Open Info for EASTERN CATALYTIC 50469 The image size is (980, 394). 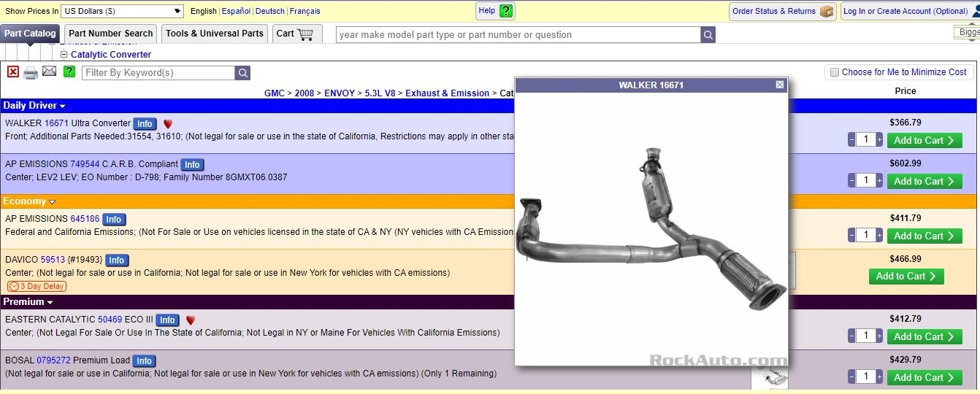click(x=167, y=320)
